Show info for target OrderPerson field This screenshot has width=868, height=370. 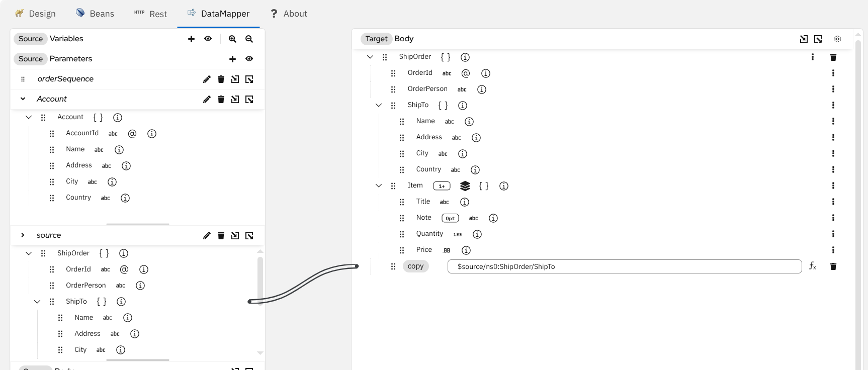click(481, 89)
